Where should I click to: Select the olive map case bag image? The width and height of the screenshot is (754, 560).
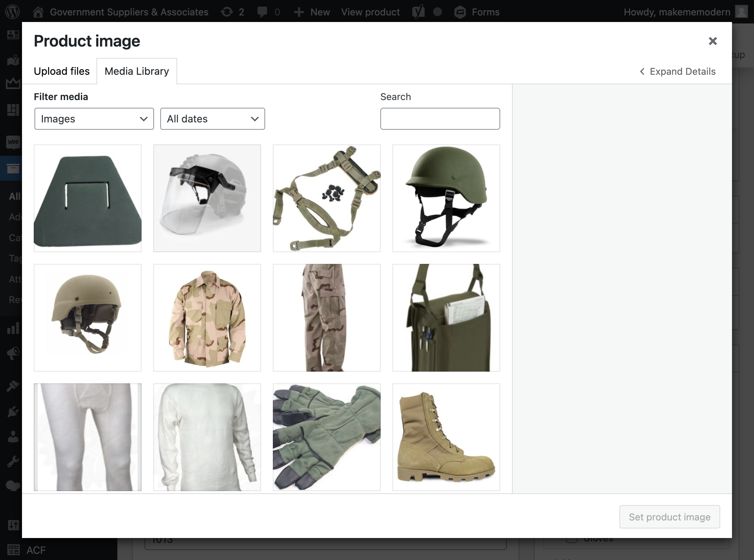pos(446,318)
